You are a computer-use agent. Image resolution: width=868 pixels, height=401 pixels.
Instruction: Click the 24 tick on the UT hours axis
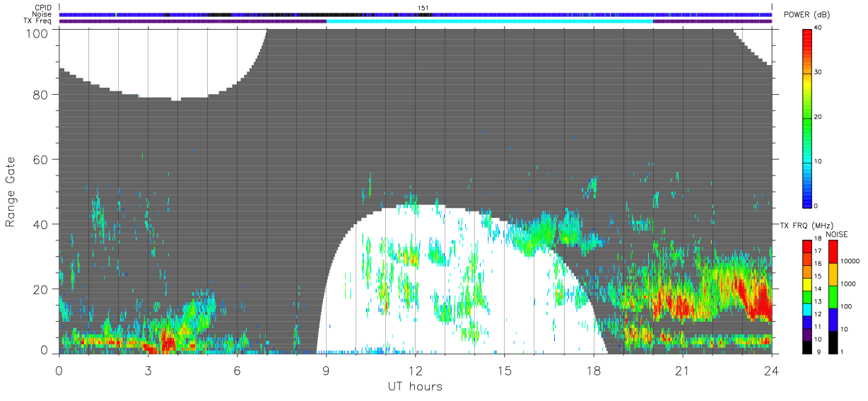(772, 370)
